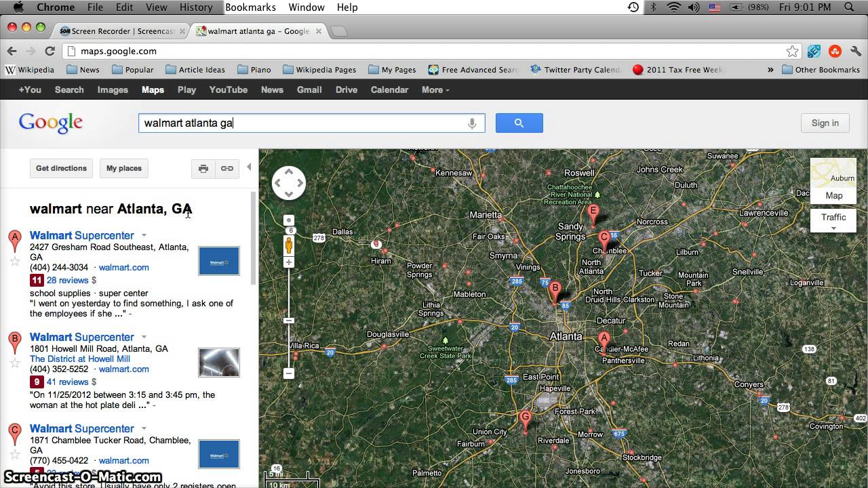This screenshot has height=488, width=868.
Task: Click the Get directions button
Action: point(61,169)
